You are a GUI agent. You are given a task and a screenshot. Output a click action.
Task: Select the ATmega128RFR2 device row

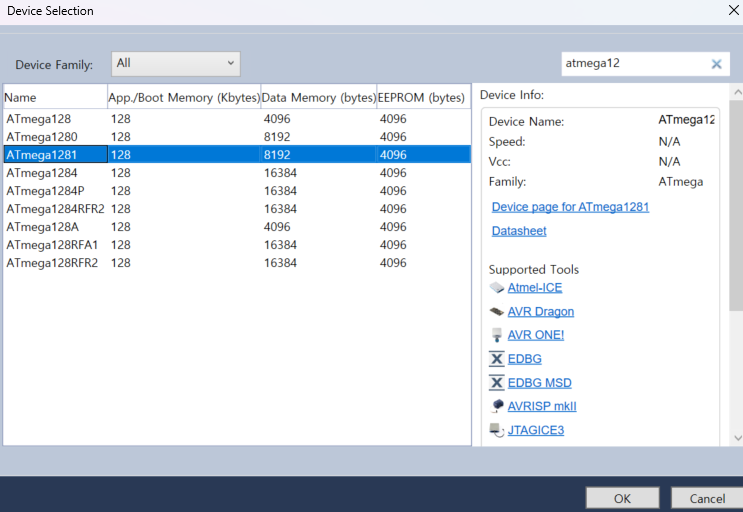pos(237,262)
